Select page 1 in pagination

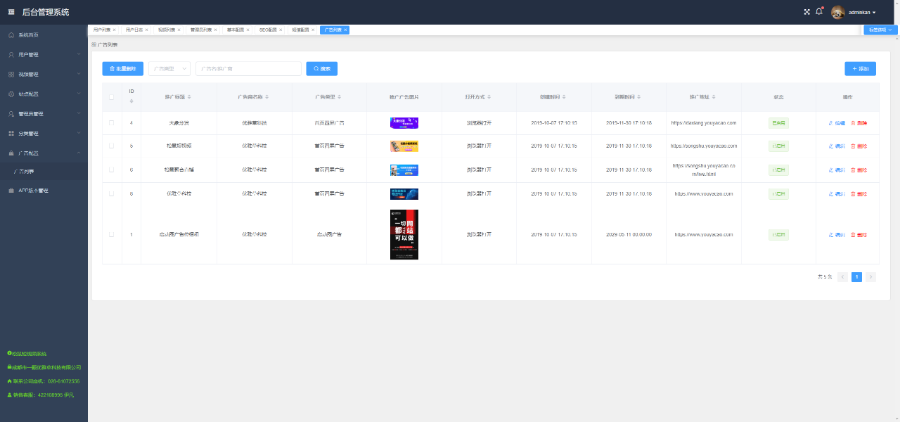(x=856, y=277)
